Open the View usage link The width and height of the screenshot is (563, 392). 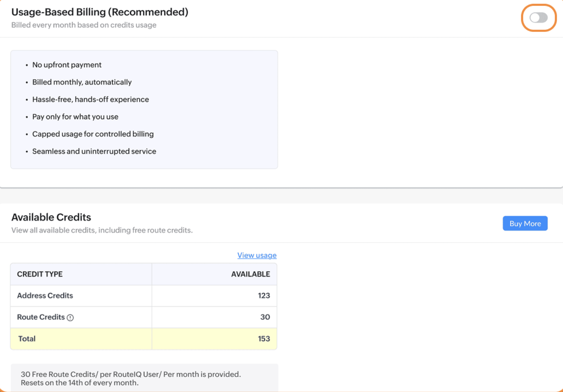point(257,255)
